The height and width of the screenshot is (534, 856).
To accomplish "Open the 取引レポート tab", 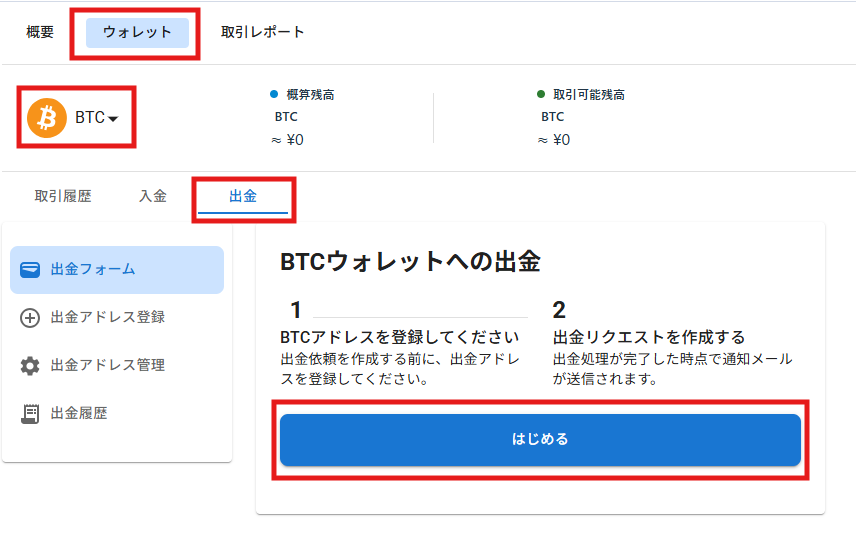I will coord(262,32).
